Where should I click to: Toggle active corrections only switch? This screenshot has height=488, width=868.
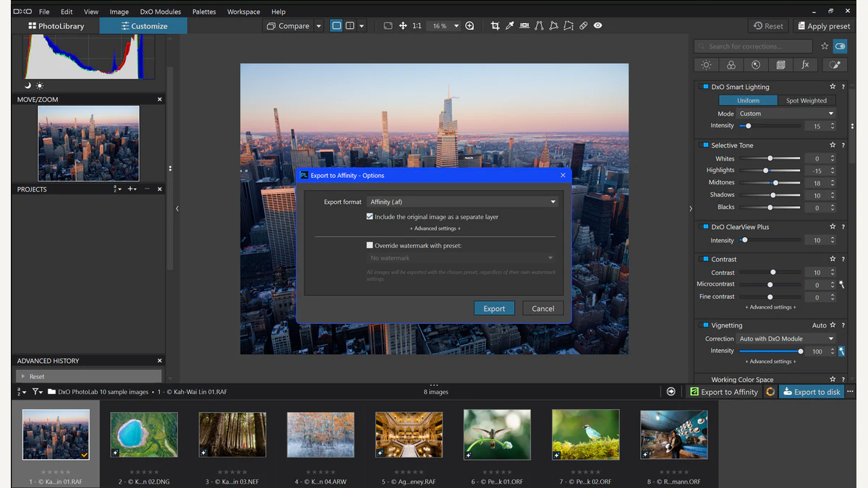pyautogui.click(x=840, y=46)
